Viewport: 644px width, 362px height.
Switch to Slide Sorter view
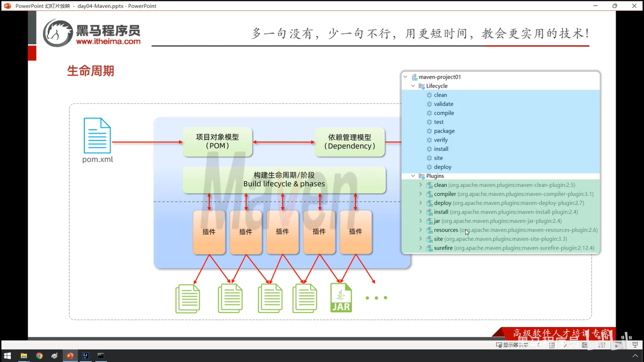coord(602,345)
